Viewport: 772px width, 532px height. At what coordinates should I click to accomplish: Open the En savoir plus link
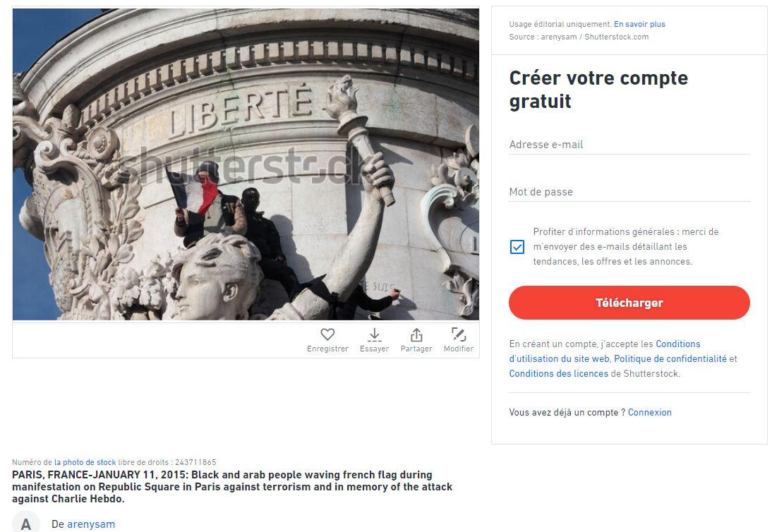point(639,24)
